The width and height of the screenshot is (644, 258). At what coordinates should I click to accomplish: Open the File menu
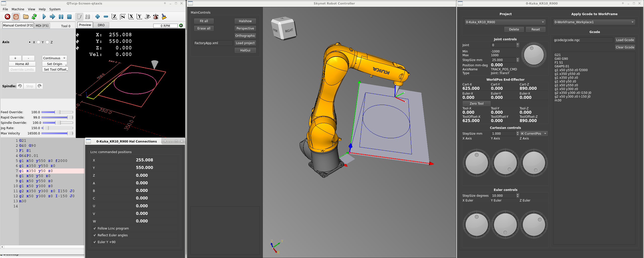pyautogui.click(x=5, y=9)
